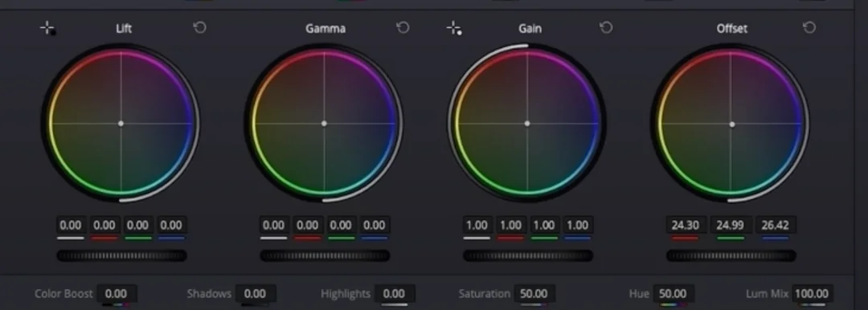Click the Color Boost value field
868x310 pixels.
pyautogui.click(x=117, y=293)
